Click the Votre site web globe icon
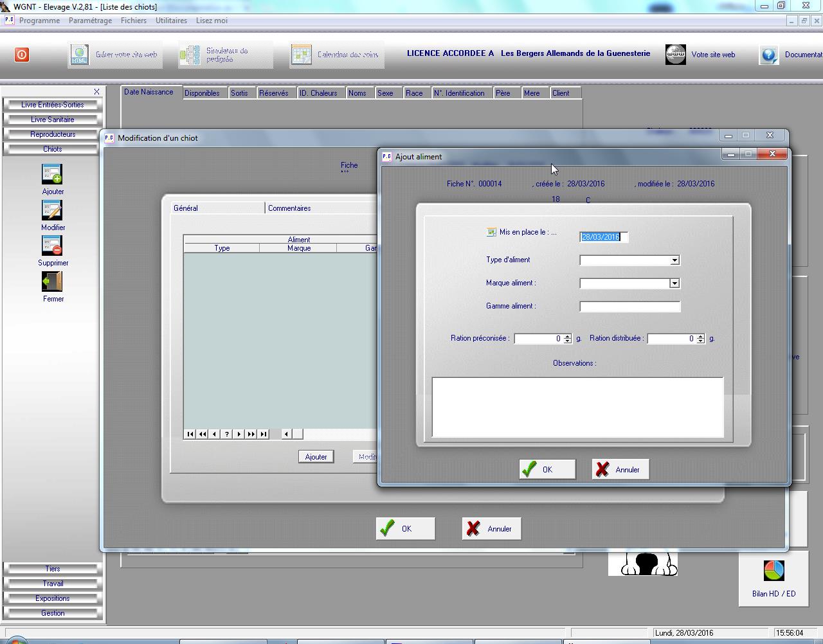This screenshot has width=823, height=644. (675, 55)
